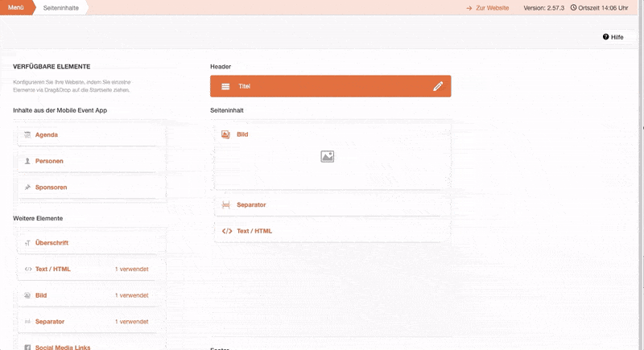Click the Personen person icon

pos(27,161)
